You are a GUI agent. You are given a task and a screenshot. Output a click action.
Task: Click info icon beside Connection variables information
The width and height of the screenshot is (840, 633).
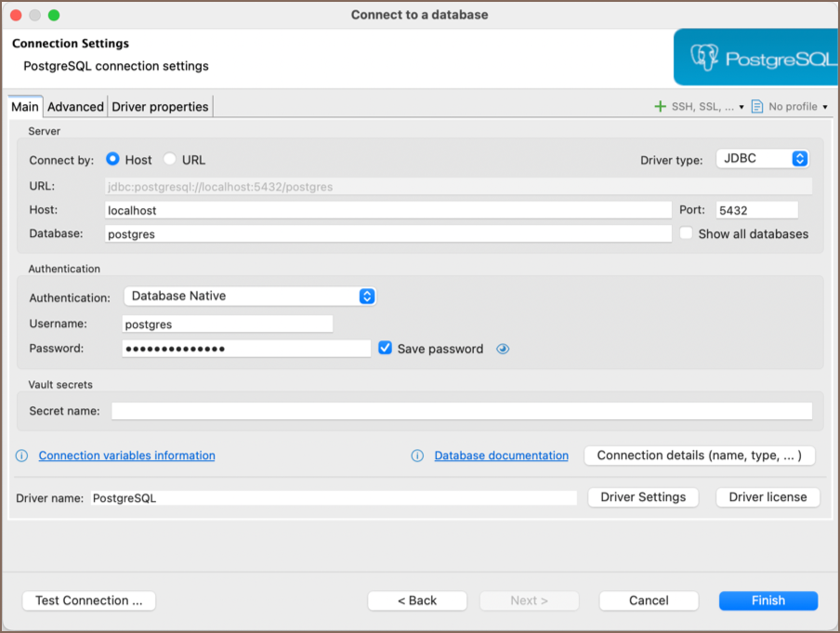pyautogui.click(x=22, y=455)
